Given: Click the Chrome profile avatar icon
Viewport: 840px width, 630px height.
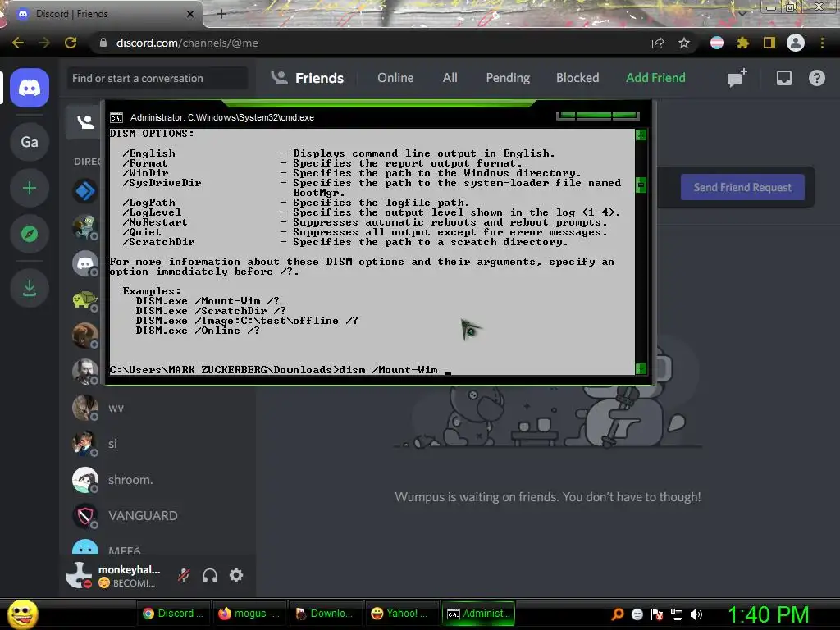Looking at the screenshot, I should pyautogui.click(x=796, y=43).
